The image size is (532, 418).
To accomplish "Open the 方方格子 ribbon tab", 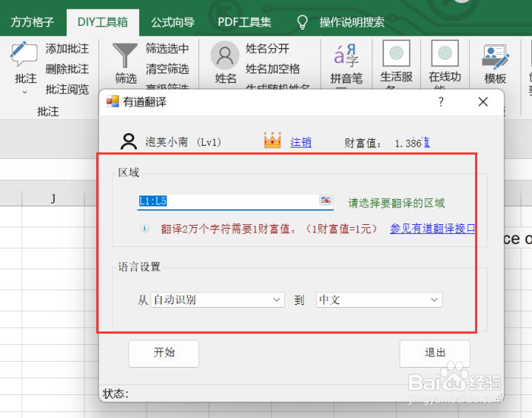I will (x=33, y=22).
